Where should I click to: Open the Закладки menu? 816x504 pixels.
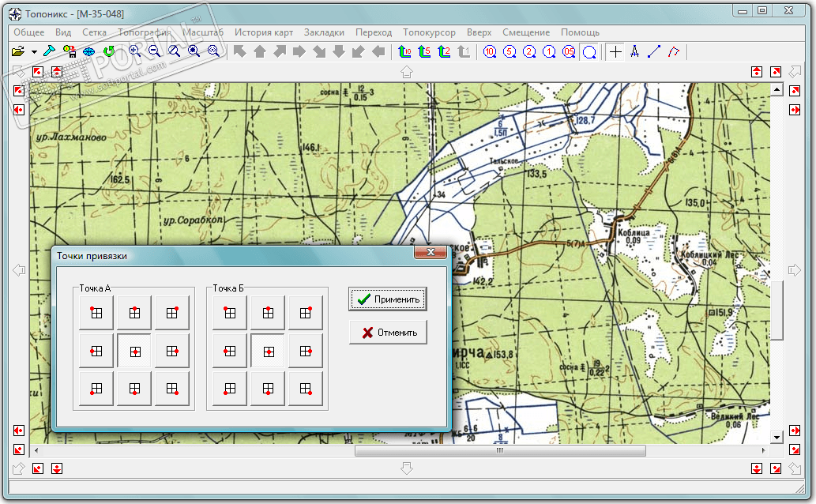click(324, 32)
